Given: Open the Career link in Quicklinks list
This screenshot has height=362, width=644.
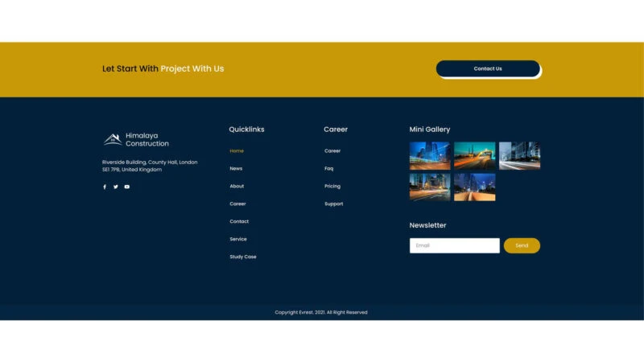Looking at the screenshot, I should [x=237, y=204].
